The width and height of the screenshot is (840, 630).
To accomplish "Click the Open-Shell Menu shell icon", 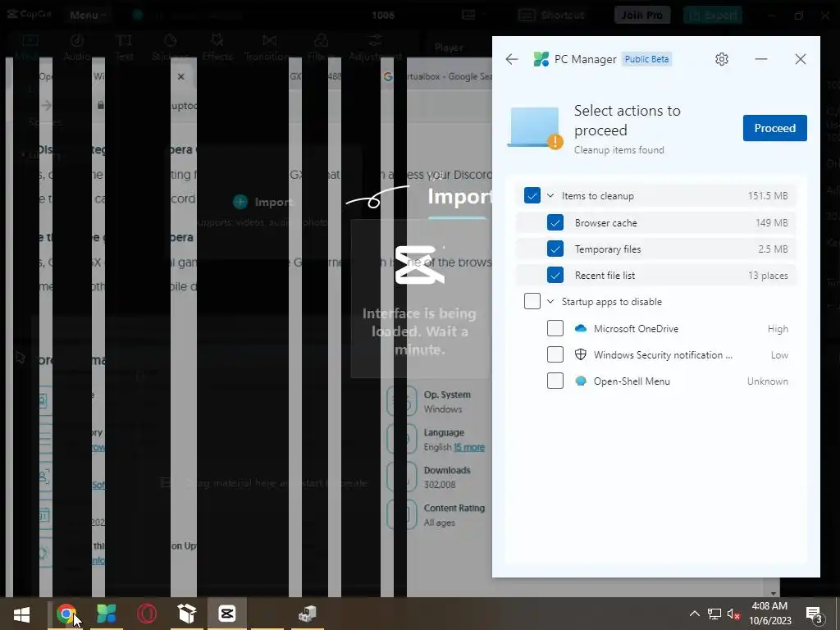I will pos(580,381).
